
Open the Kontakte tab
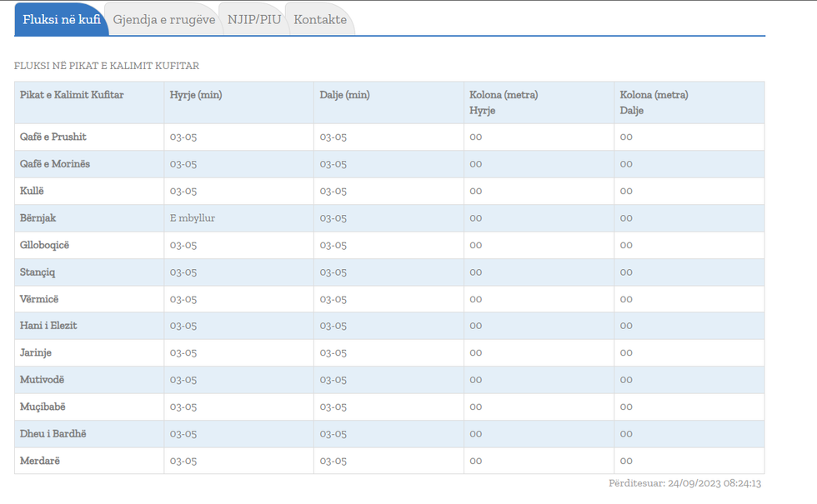pyautogui.click(x=320, y=19)
